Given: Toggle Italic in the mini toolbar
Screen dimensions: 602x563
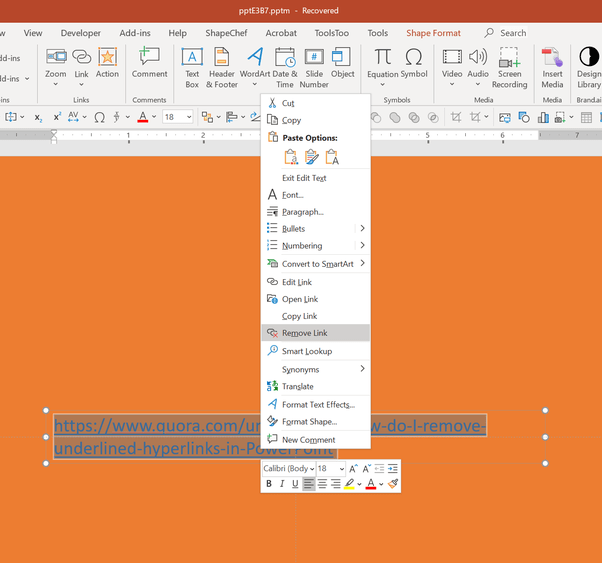Looking at the screenshot, I should click(282, 484).
